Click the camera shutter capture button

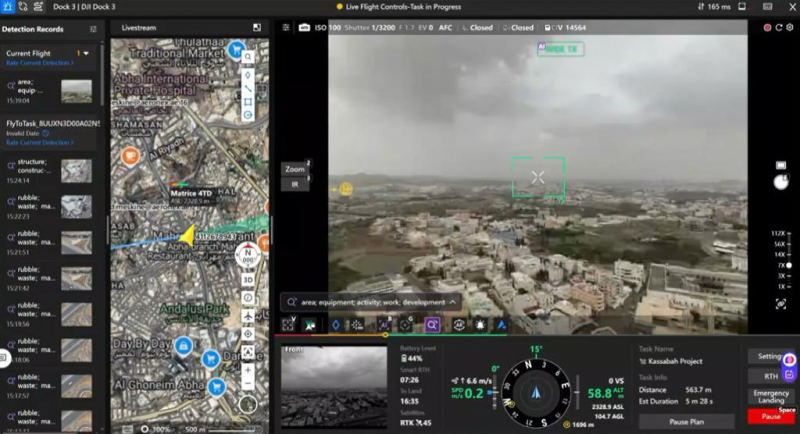[781, 182]
